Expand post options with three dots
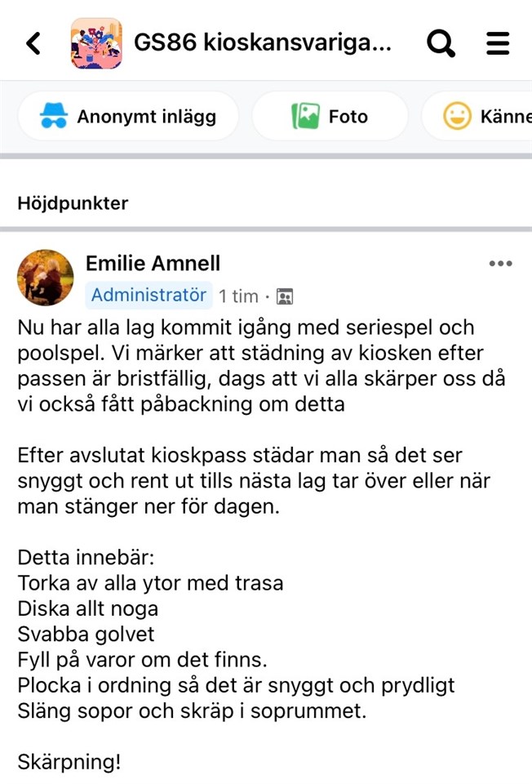This screenshot has width=532, height=784. point(500,263)
